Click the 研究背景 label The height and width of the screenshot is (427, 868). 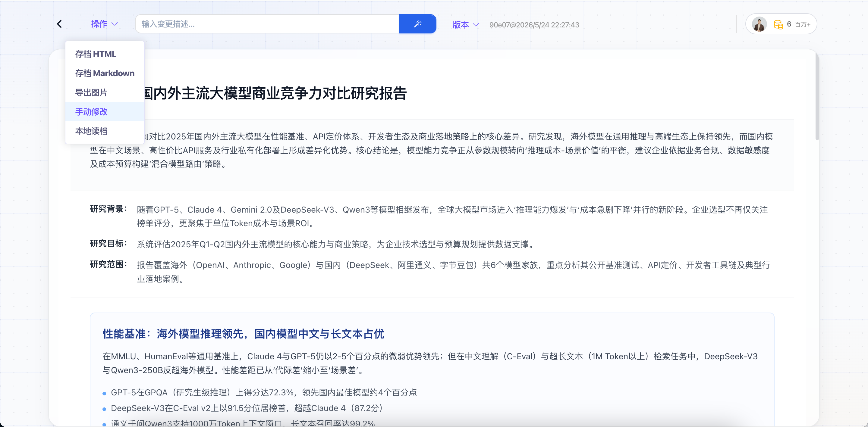click(x=108, y=209)
